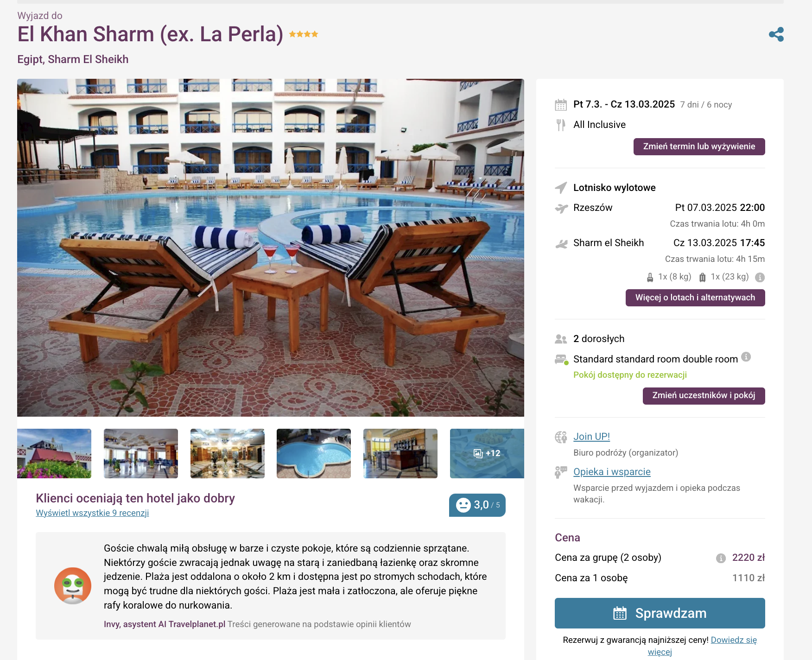Click the 3,0 rating smiley badge
The width and height of the screenshot is (812, 660).
pyautogui.click(x=477, y=505)
